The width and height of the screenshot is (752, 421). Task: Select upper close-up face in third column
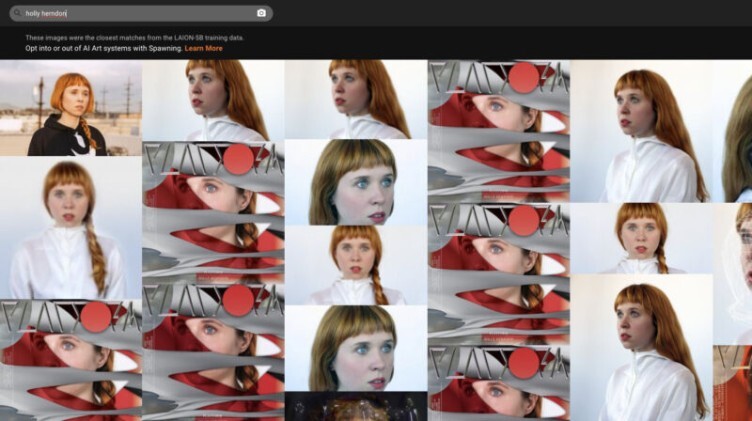click(356, 182)
